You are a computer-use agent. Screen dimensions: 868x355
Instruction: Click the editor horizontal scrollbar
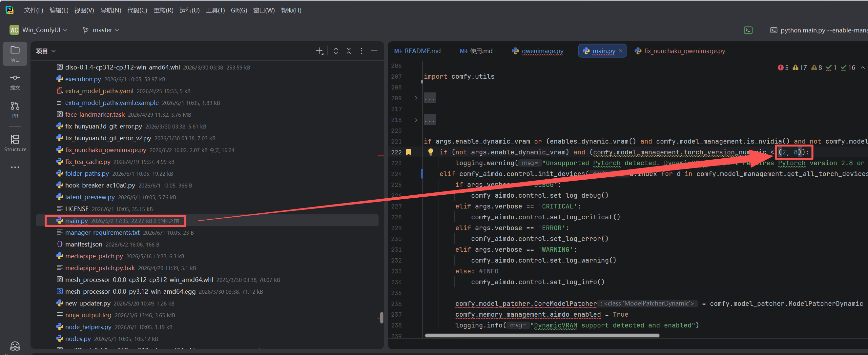542,335
